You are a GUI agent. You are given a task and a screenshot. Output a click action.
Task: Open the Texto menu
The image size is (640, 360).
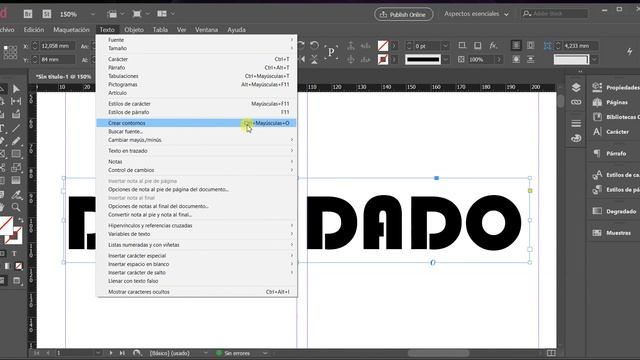(x=107, y=29)
